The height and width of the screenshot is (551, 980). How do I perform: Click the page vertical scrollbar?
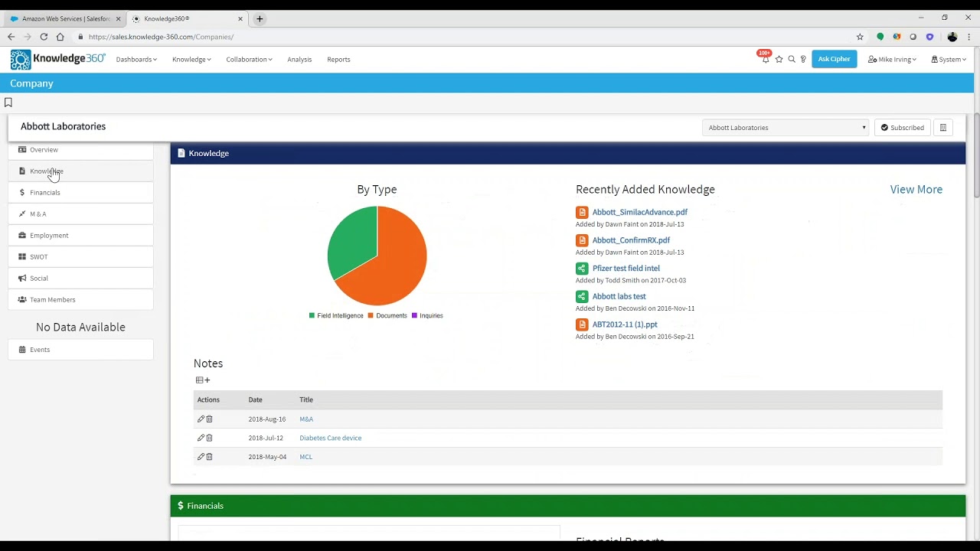point(976,155)
